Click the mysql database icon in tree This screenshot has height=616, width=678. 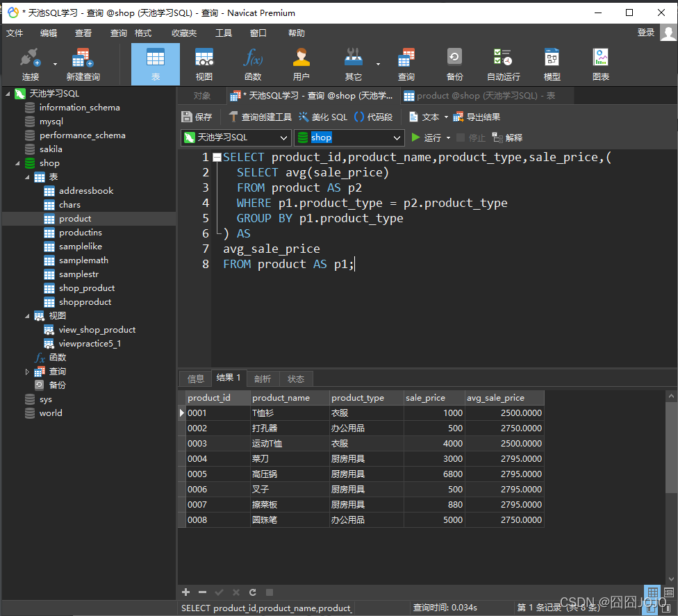30,122
